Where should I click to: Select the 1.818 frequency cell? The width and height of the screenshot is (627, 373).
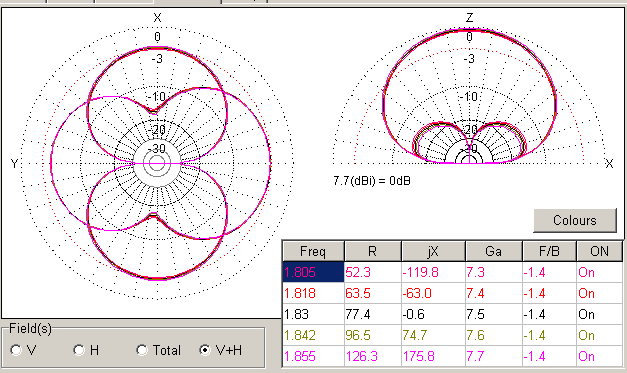click(313, 293)
